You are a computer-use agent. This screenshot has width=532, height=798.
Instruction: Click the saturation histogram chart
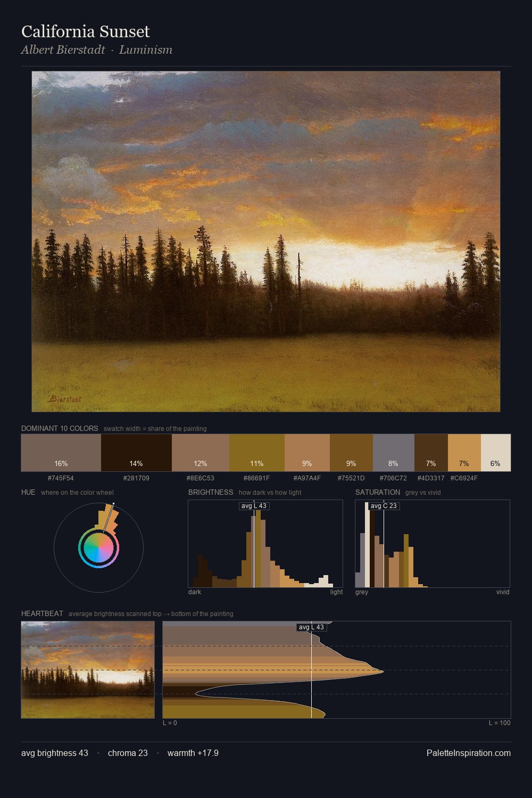pos(433,544)
